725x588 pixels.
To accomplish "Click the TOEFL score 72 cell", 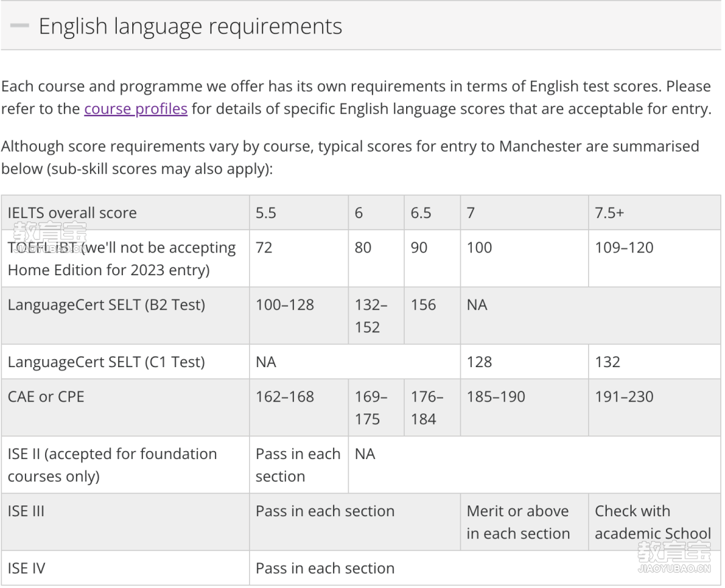I will coord(299,259).
